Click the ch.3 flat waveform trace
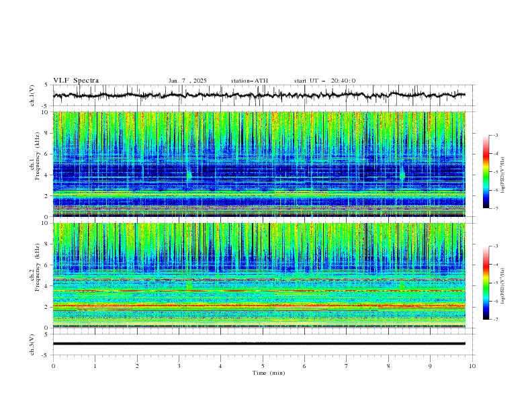This screenshot has width=532, height=411. click(x=259, y=344)
